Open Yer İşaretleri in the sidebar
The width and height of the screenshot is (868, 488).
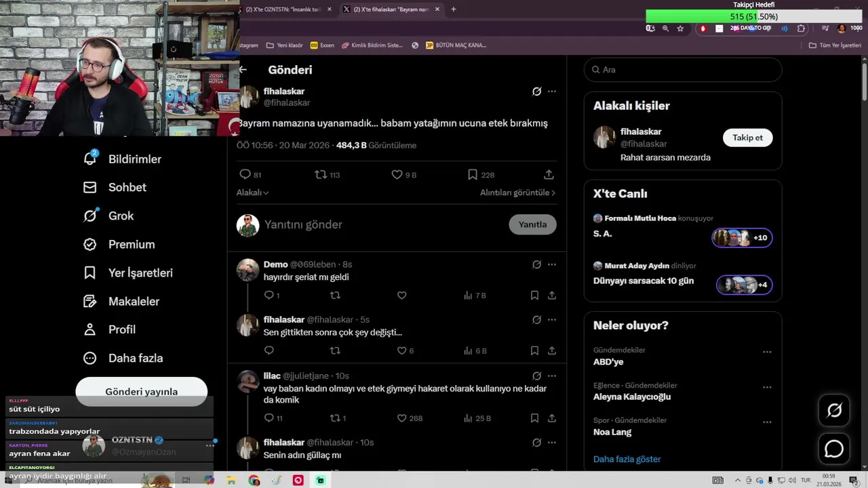tap(127, 272)
